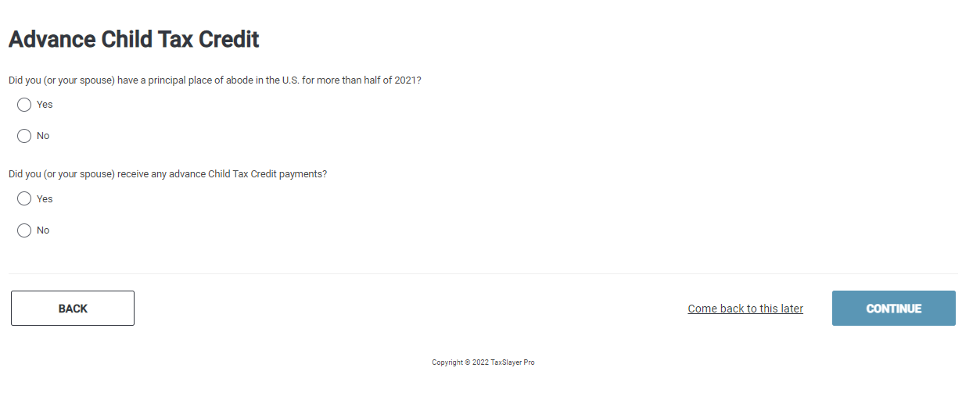Click the advance Child Tax Credit payments question text
This screenshot has width=980, height=407.
click(167, 174)
